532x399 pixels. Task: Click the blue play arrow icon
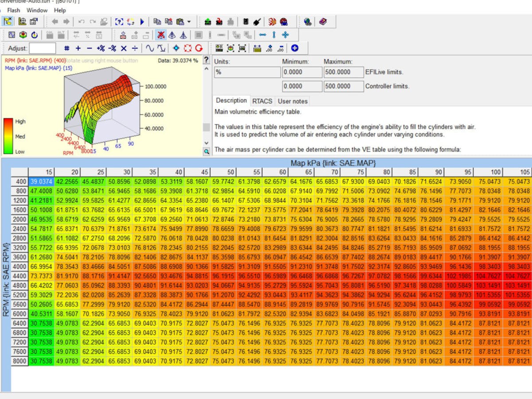click(142, 21)
